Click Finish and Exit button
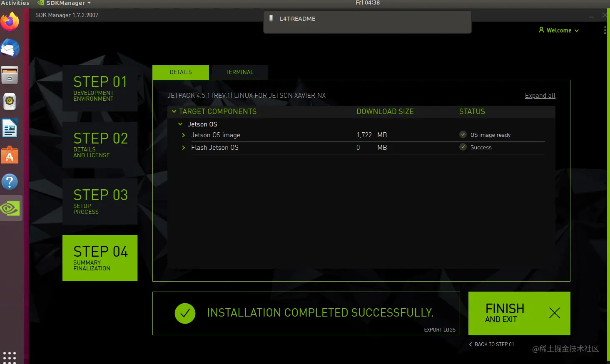This screenshot has height=364, width=610. (x=519, y=313)
